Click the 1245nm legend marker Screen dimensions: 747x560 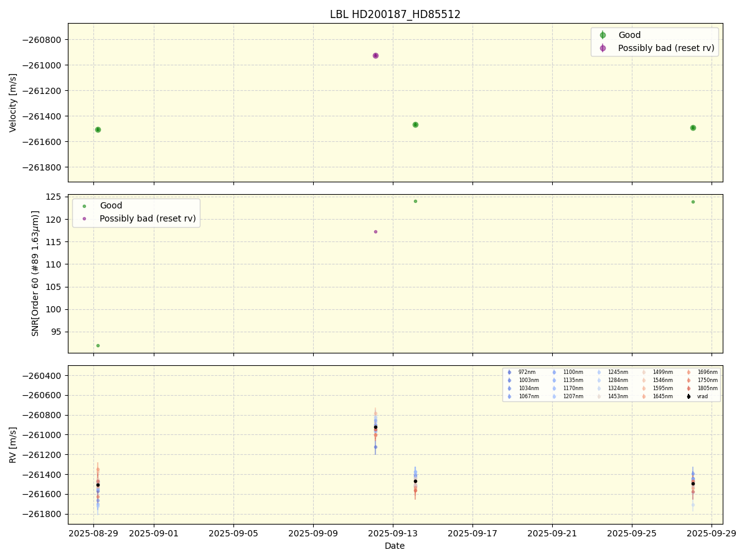tap(599, 372)
